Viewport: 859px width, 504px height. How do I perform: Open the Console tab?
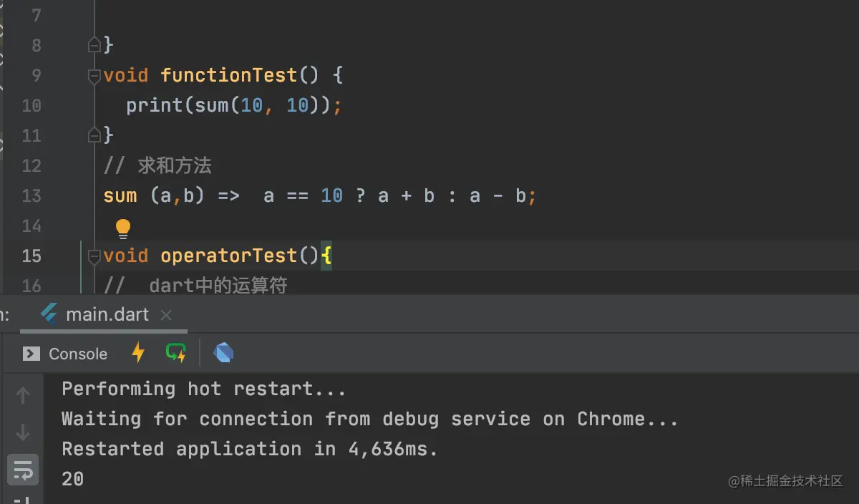coord(65,354)
